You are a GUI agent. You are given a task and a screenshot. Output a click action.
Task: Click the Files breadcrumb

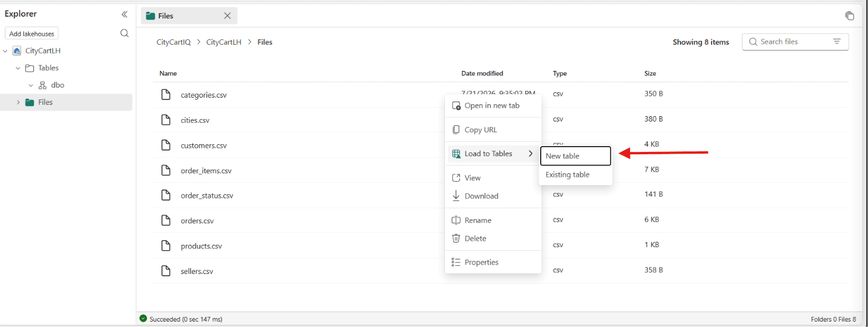coord(265,42)
